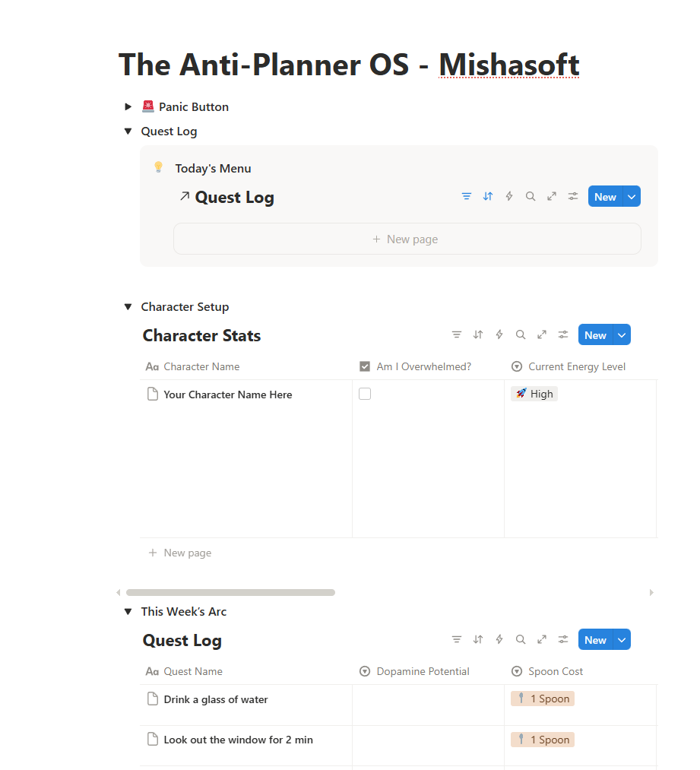The width and height of the screenshot is (700, 770).
Task: Click the horizontal scrollbar below Character Stats
Action: tap(231, 593)
